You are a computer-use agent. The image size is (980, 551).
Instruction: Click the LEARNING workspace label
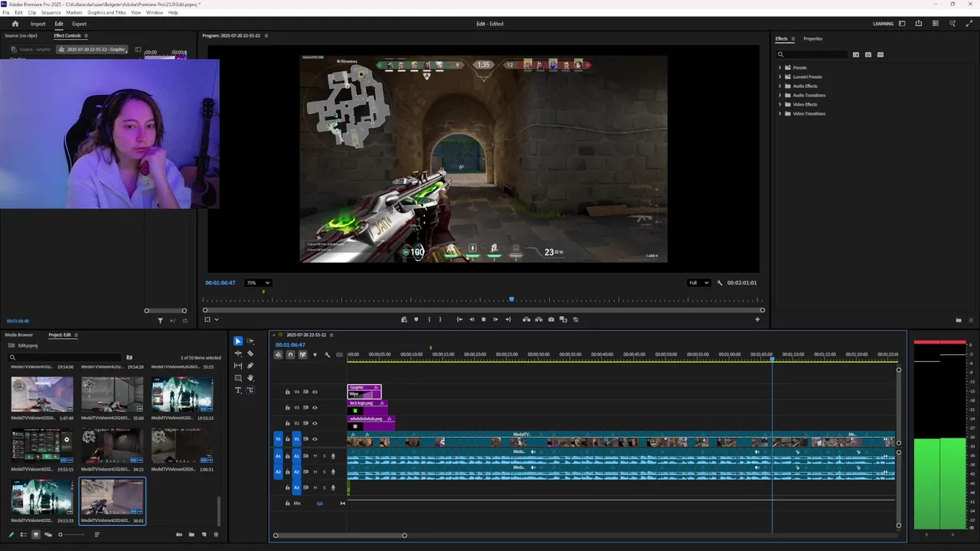pos(883,24)
